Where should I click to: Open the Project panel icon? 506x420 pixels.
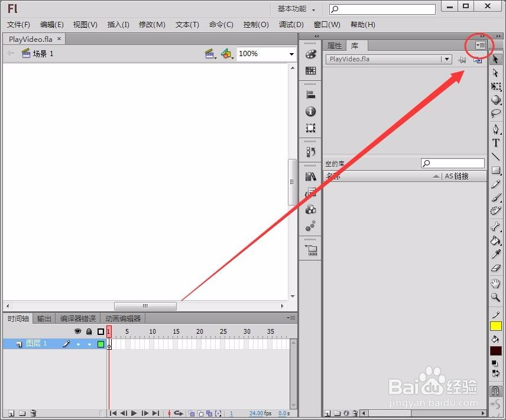(311, 250)
